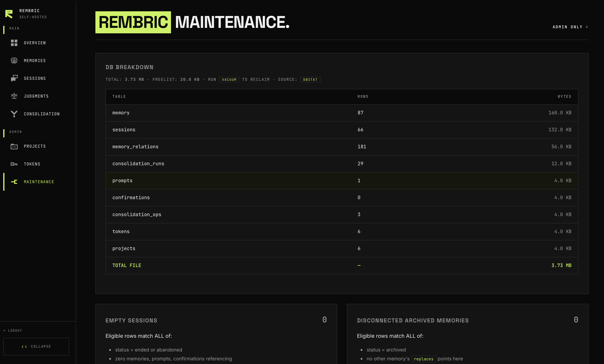Click the Projects folder icon
This screenshot has height=364, width=604.
click(14, 146)
